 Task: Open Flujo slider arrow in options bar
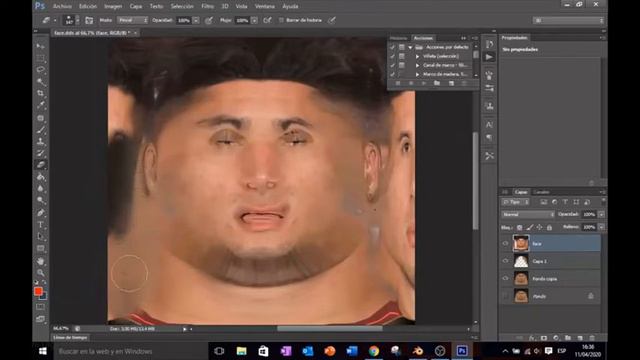coord(254,20)
